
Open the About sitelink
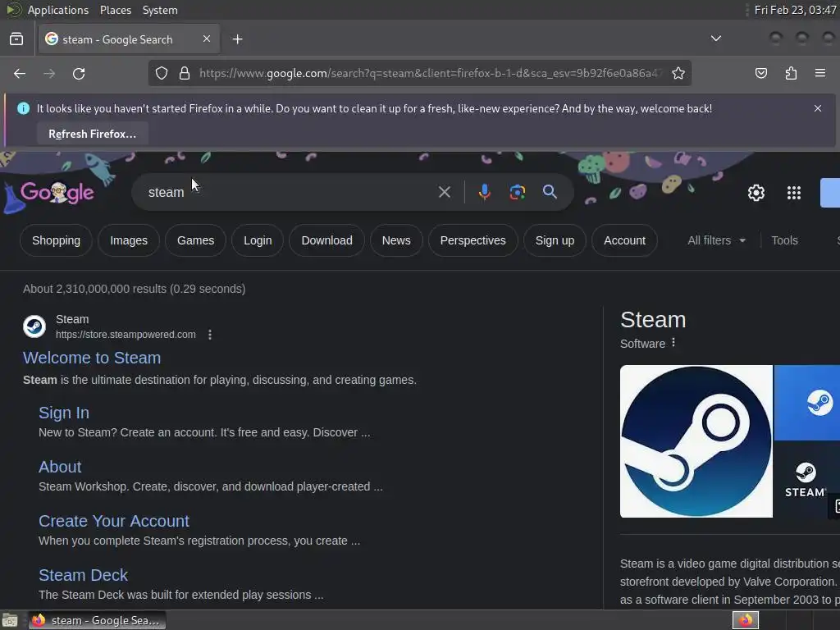tap(60, 467)
